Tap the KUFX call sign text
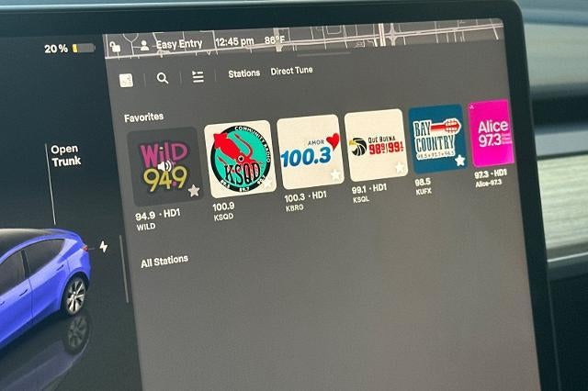 [424, 192]
